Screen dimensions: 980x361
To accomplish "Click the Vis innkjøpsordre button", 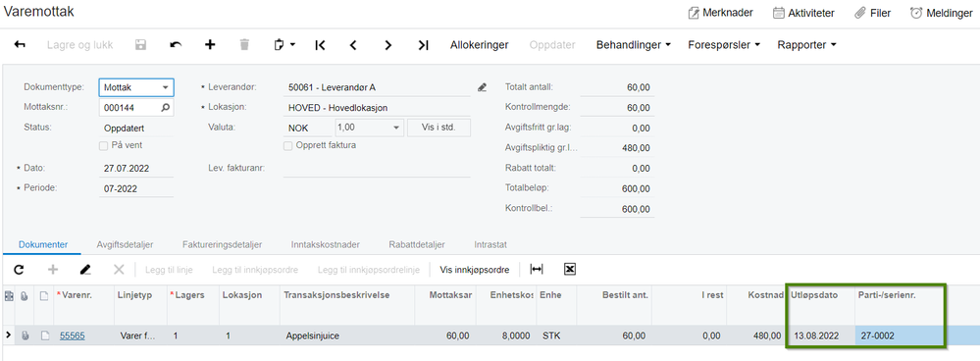I will point(475,270).
